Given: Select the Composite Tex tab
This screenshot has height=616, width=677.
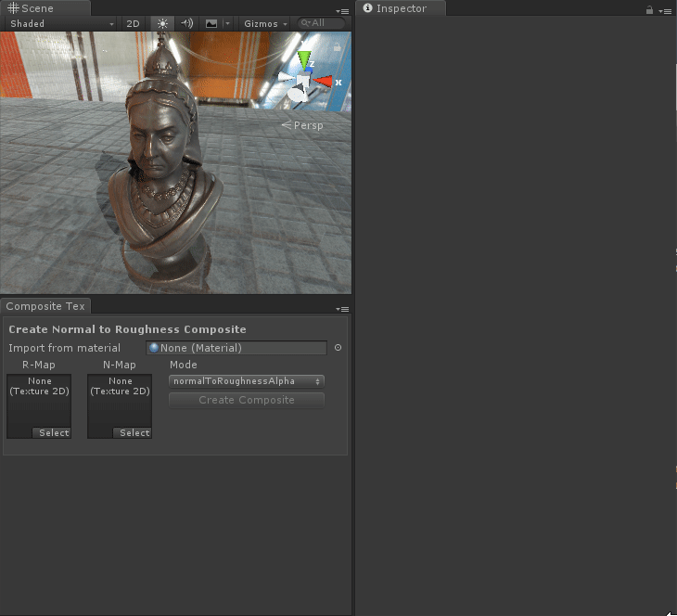Looking at the screenshot, I should click(45, 306).
